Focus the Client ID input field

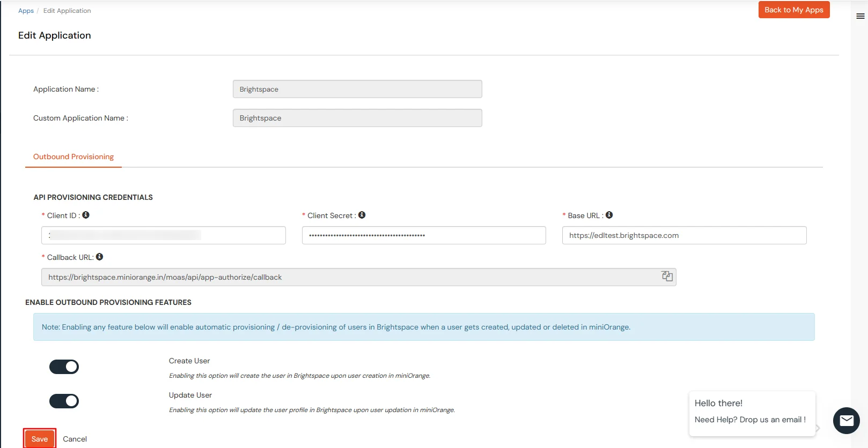click(x=164, y=235)
